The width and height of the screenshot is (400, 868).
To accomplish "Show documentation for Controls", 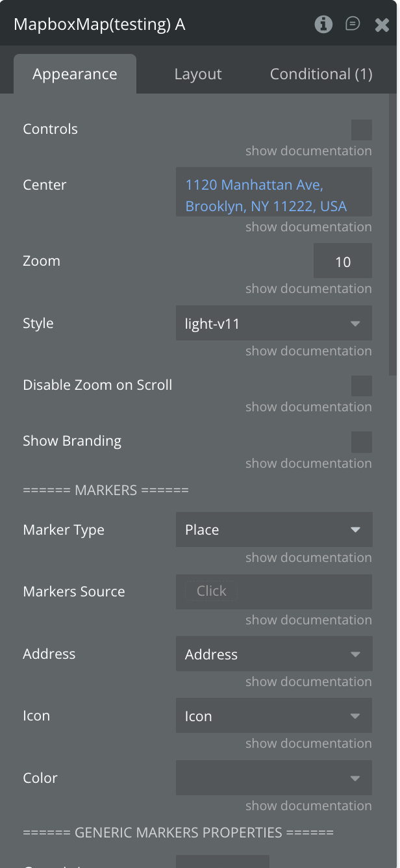I will pyautogui.click(x=308, y=151).
